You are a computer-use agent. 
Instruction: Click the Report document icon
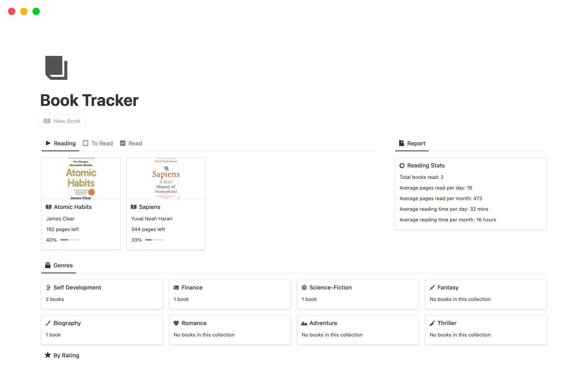(401, 143)
